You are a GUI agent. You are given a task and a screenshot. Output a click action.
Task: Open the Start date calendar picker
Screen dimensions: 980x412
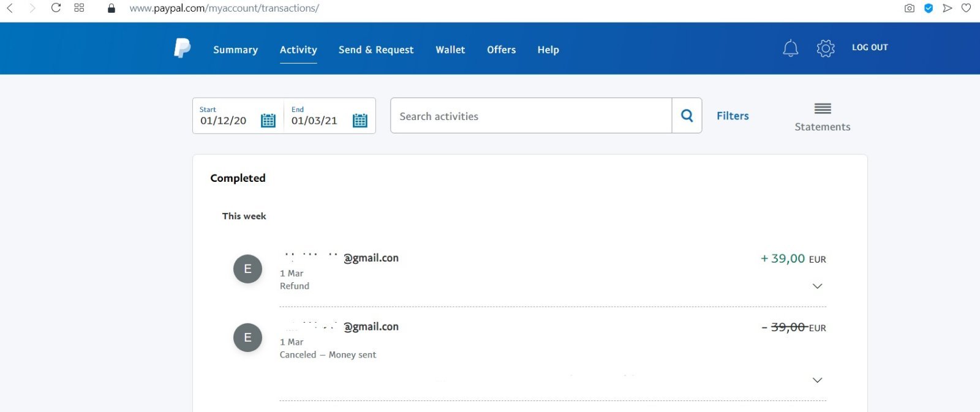tap(268, 121)
